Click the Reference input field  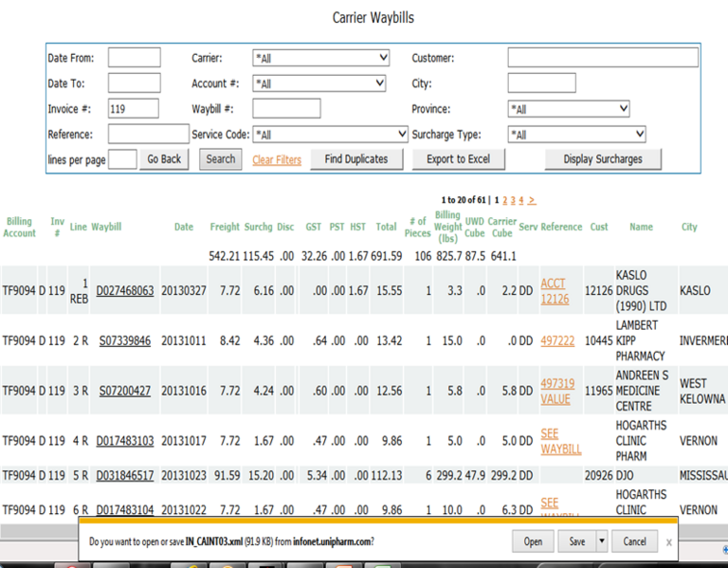tap(149, 135)
